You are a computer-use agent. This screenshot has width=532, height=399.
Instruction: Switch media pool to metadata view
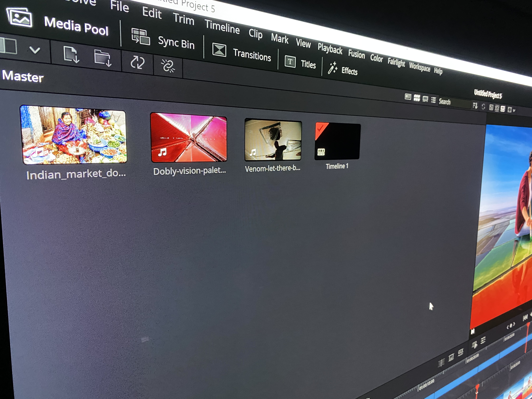(x=408, y=97)
